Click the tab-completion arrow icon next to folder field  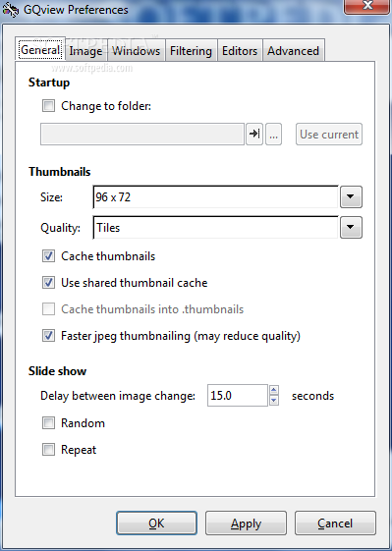tap(254, 134)
